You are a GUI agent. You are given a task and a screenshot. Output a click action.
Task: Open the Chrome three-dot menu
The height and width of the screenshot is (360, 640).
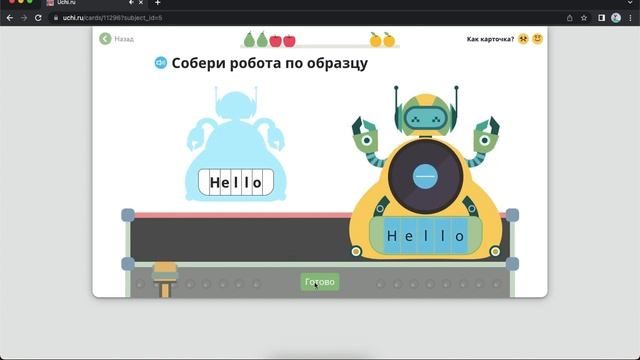tap(631, 18)
